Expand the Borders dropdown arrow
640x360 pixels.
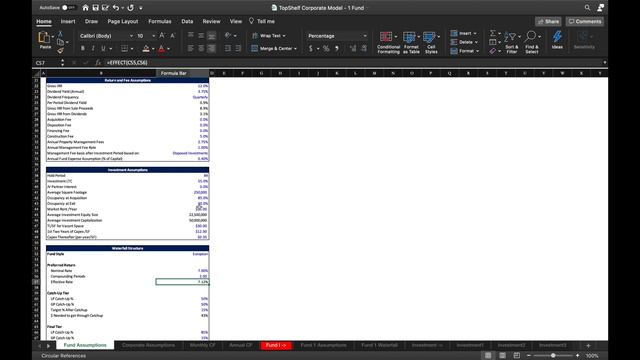tap(132, 49)
